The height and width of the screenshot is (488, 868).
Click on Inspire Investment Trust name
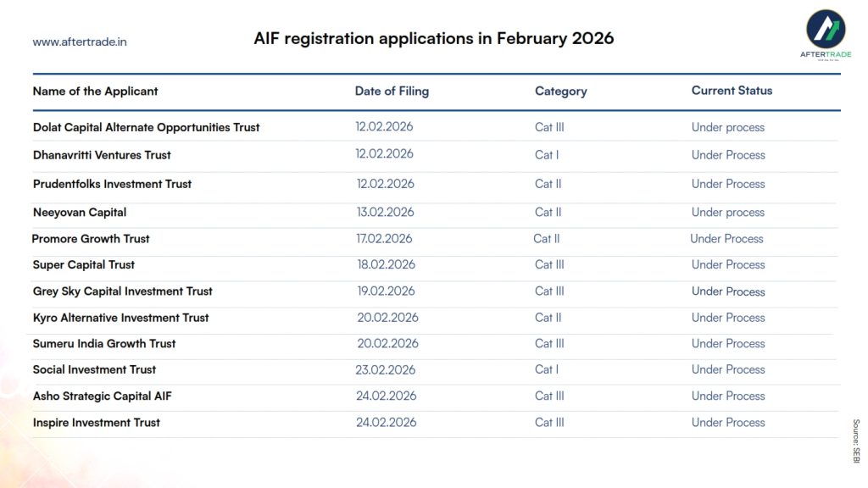click(96, 422)
